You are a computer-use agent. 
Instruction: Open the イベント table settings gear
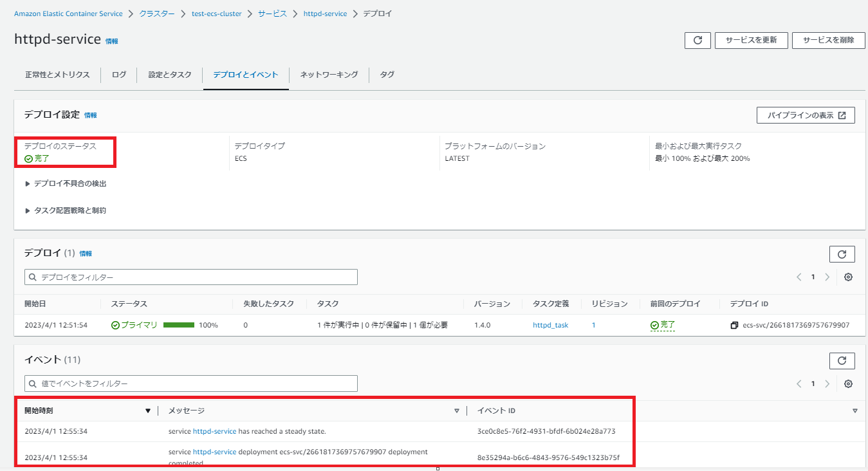tap(848, 383)
